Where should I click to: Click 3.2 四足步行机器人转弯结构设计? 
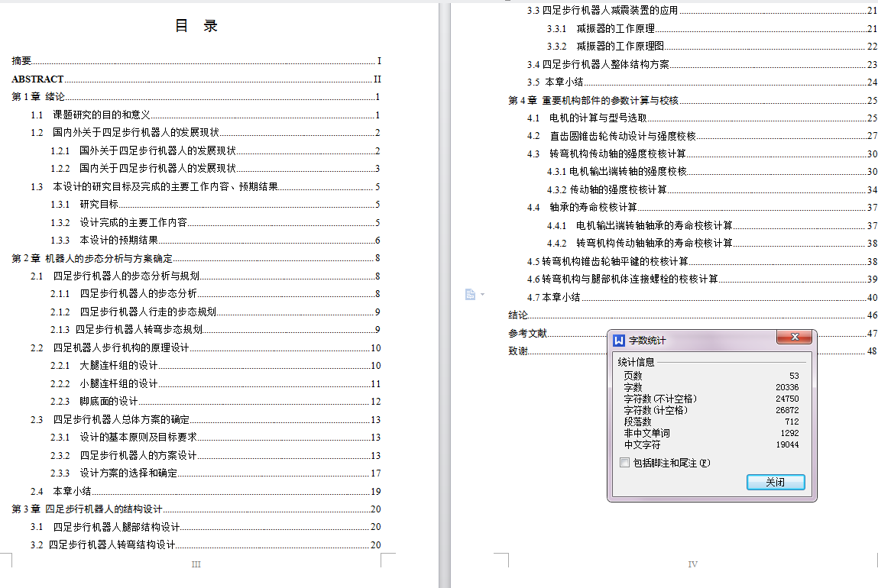(206, 544)
